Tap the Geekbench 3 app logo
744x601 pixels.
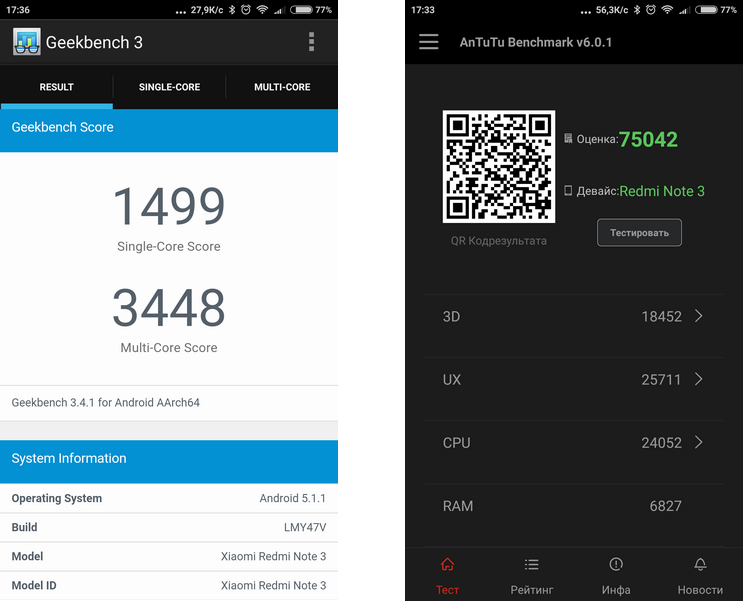pyautogui.click(x=27, y=42)
